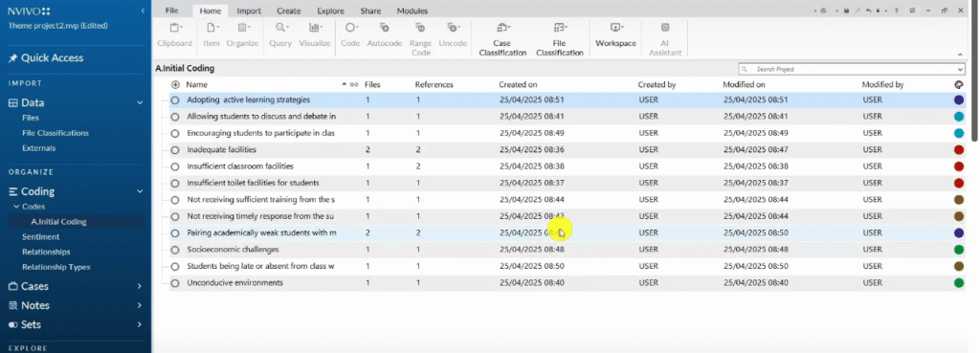Screen dimensions: 980x353
Task: Select circle for Encouraging students to participate
Action: tap(175, 133)
